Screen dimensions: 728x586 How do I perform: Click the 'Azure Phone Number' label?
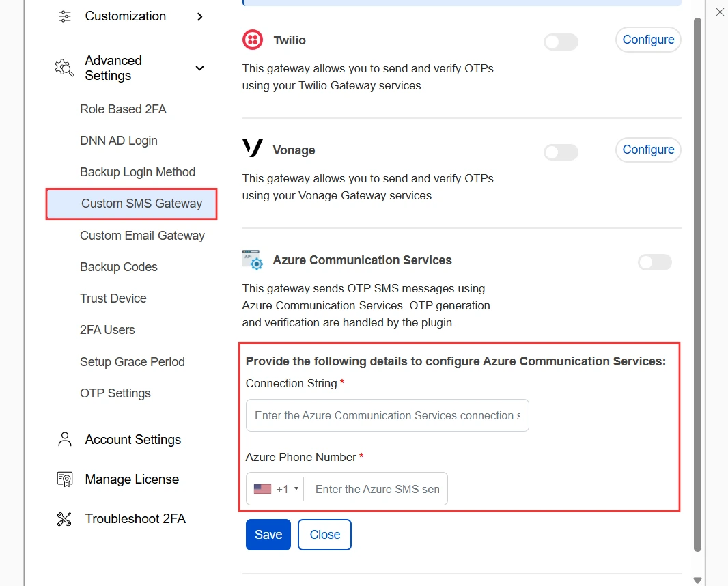point(301,458)
